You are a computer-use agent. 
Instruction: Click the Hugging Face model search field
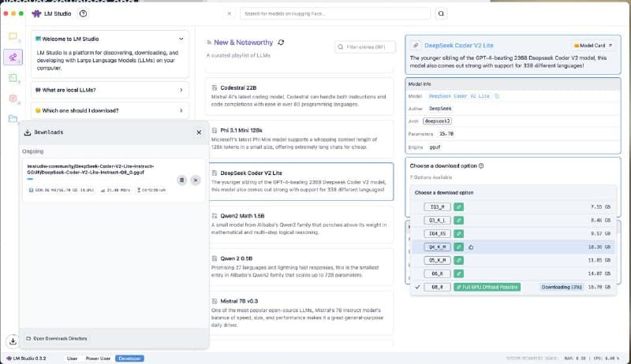point(335,13)
